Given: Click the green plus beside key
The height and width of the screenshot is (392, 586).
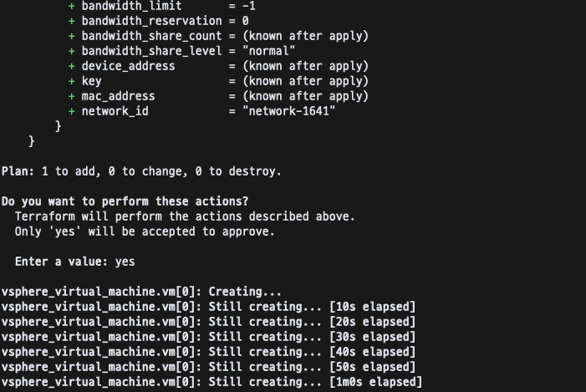Looking at the screenshot, I should pos(72,81).
